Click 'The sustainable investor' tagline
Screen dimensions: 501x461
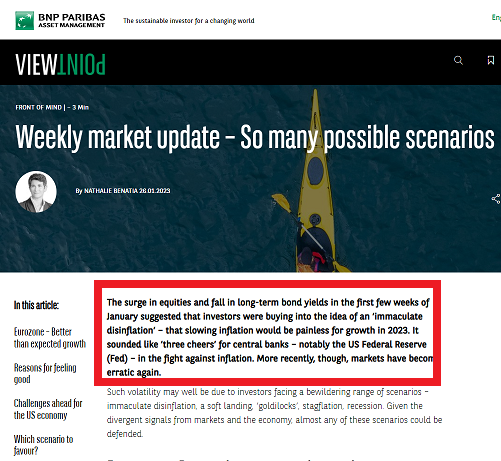point(189,21)
